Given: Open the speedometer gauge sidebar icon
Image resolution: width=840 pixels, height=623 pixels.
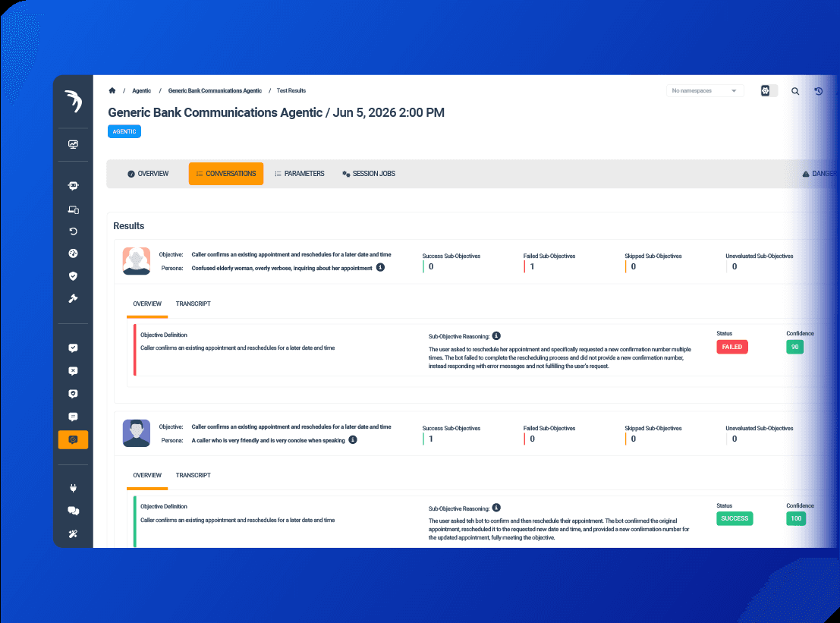Looking at the screenshot, I should (74, 253).
